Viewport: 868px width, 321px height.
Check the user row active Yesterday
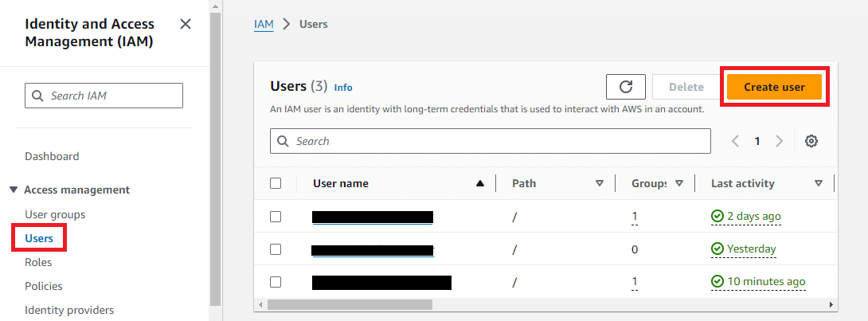(276, 249)
